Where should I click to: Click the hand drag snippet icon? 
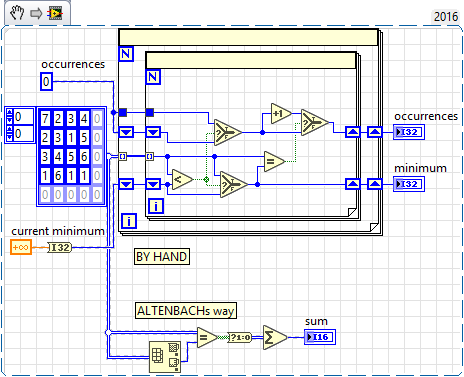[x=17, y=13]
